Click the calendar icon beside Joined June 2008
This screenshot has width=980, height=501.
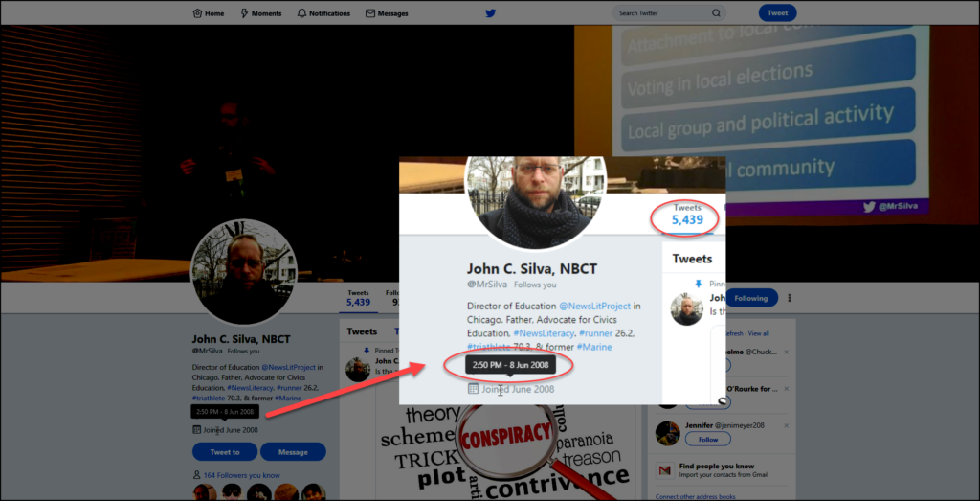pyautogui.click(x=195, y=430)
